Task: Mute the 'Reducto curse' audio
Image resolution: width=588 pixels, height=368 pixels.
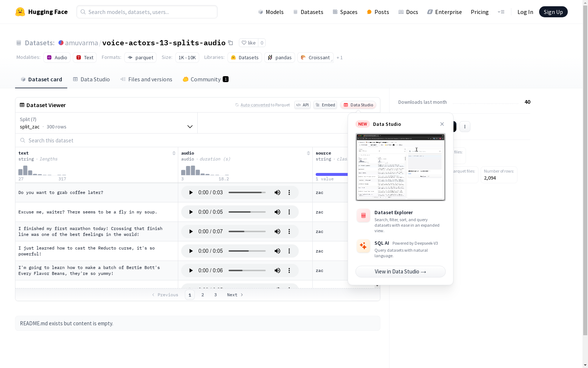Action: 277,251
